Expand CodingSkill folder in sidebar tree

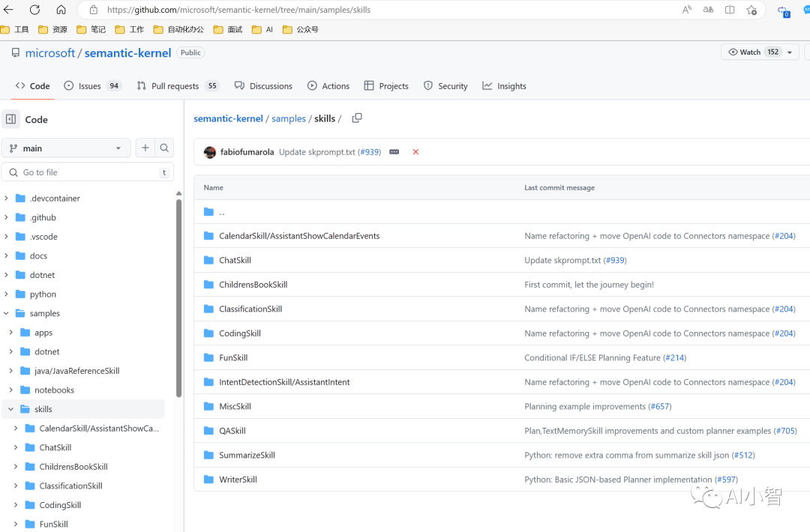coord(16,505)
